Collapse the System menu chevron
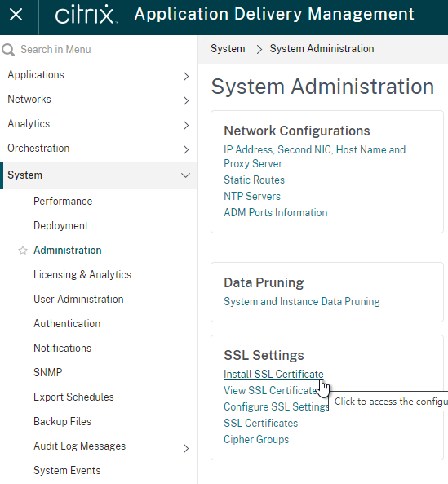The image size is (448, 484). coord(185,175)
